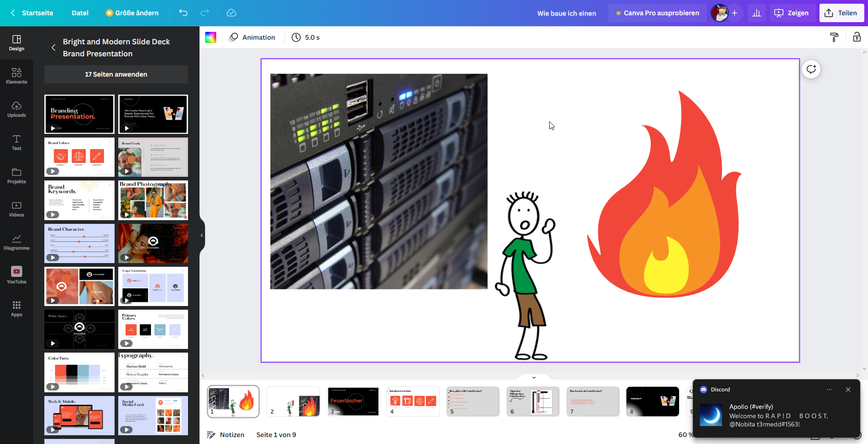868x444 pixels.
Task: Collapse the side panel with the arrow handle
Action: click(202, 235)
